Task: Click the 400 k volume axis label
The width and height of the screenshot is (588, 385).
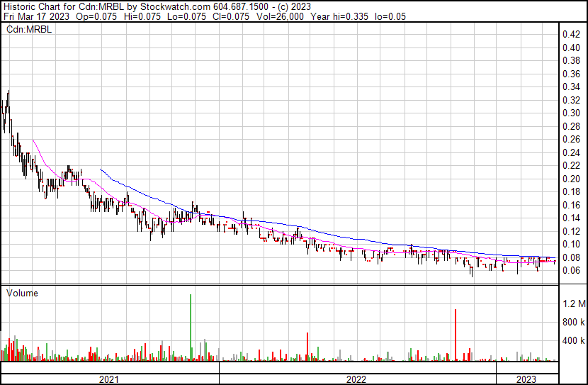Action: [x=573, y=341]
